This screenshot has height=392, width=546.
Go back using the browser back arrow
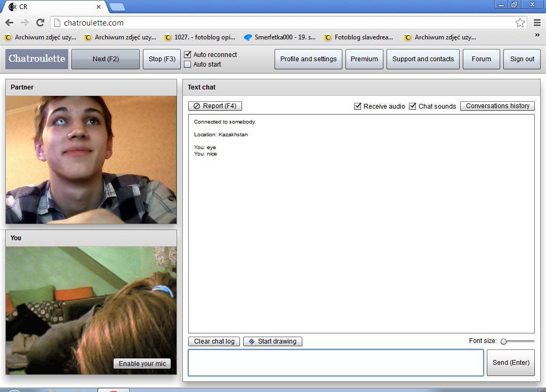[x=10, y=22]
